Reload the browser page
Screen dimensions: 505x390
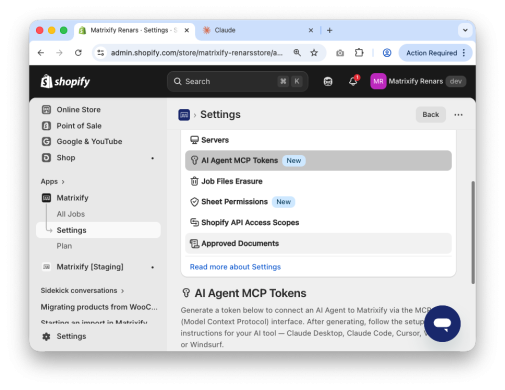point(78,53)
